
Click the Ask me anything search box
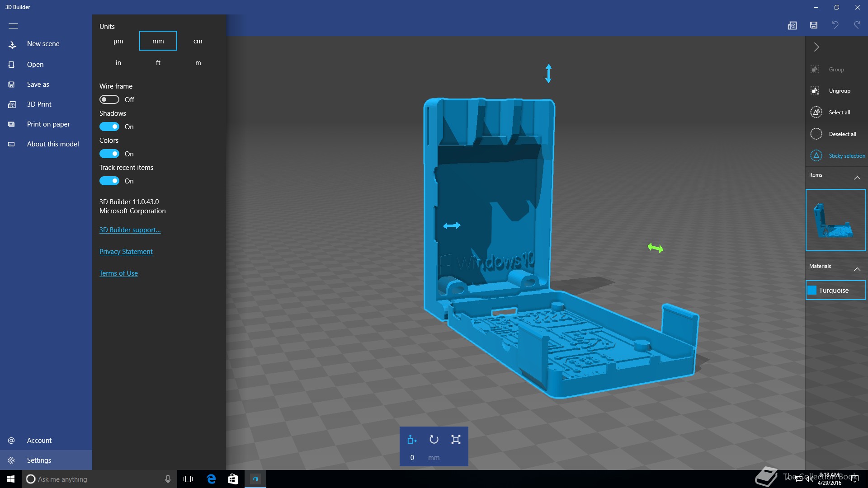(x=99, y=479)
